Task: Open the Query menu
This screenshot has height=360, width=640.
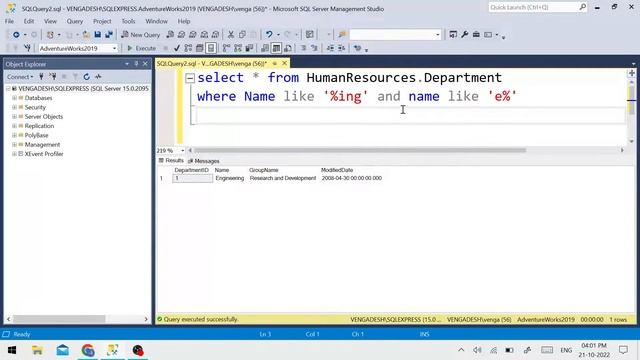Action: 75,21
